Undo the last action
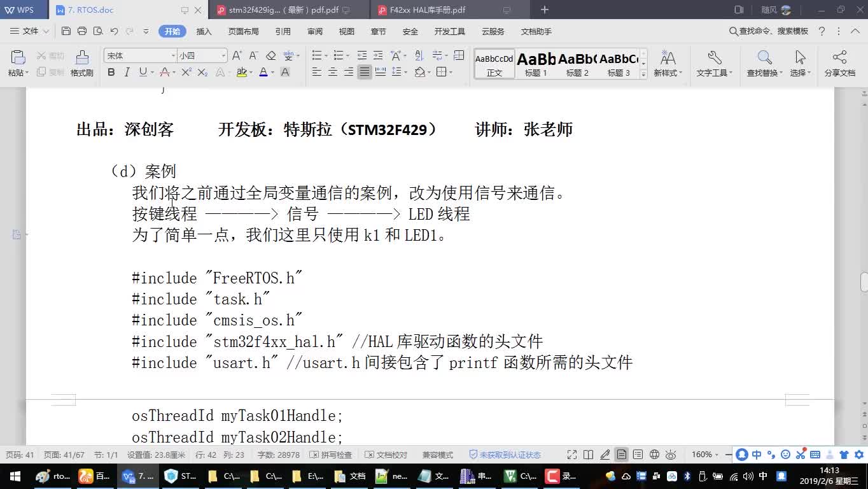The height and width of the screenshot is (489, 868). 114,31
